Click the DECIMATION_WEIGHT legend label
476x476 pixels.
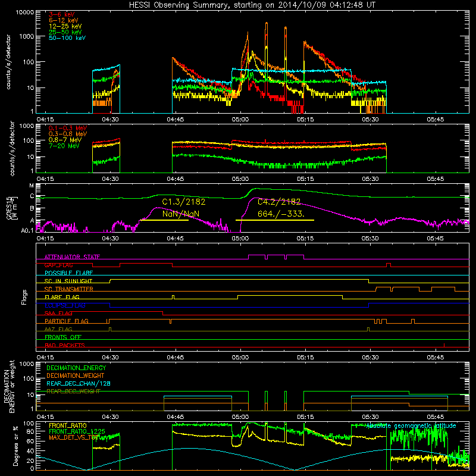tap(76, 376)
